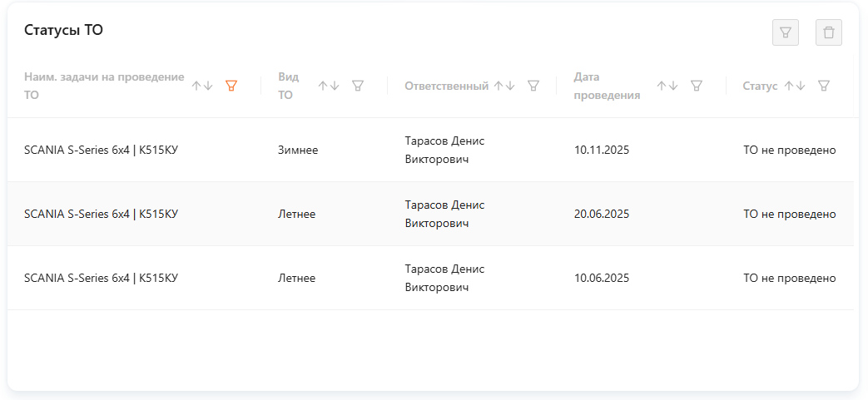The image size is (868, 400).
Task: Click the top-right filter button
Action: click(x=786, y=32)
